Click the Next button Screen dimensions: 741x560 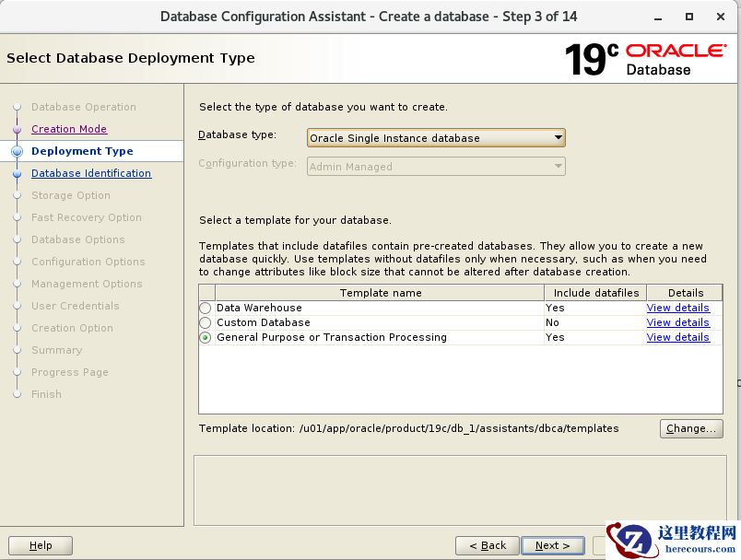[552, 545]
